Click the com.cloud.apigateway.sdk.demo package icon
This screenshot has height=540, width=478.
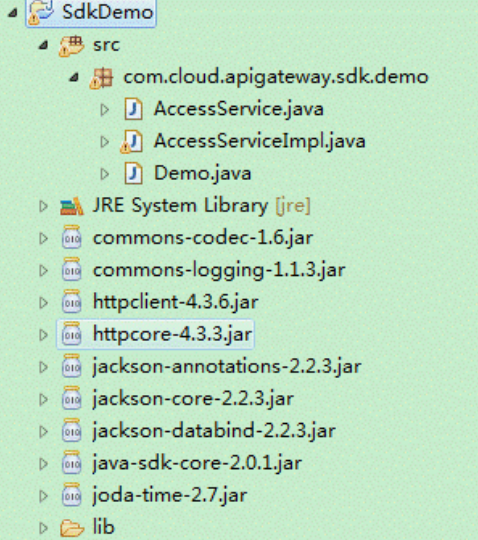(101, 78)
